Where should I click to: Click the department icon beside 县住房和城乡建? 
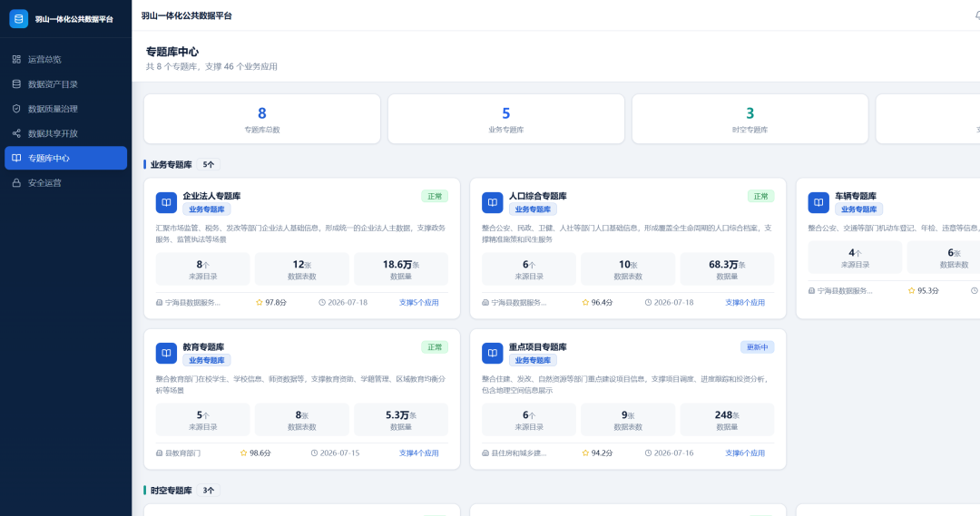pos(485,453)
